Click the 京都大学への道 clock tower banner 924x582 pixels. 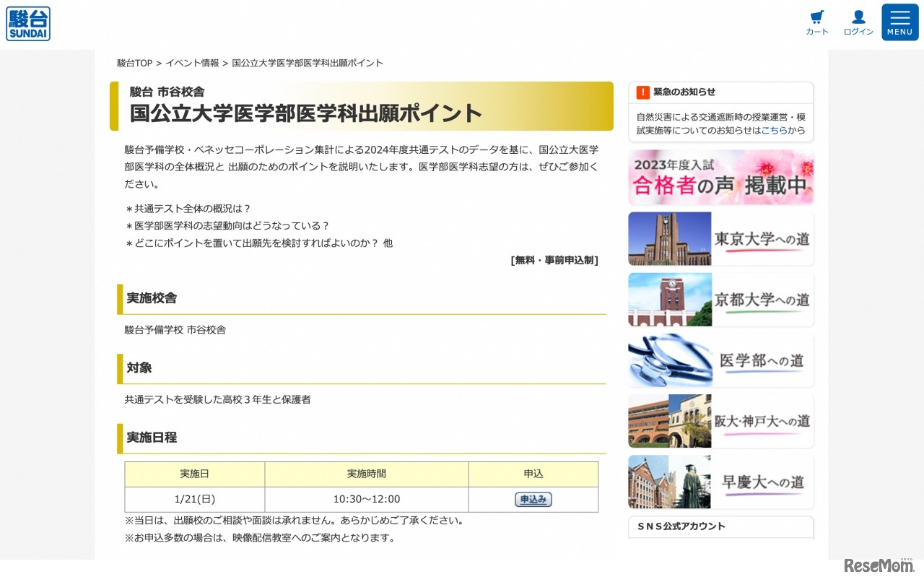click(x=720, y=299)
